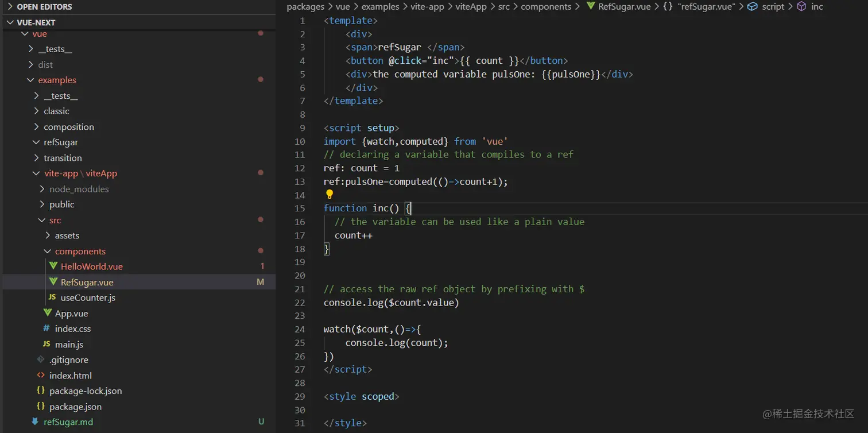Expand the node_modules folder chevron
The width and height of the screenshot is (868, 433).
(x=42, y=188)
